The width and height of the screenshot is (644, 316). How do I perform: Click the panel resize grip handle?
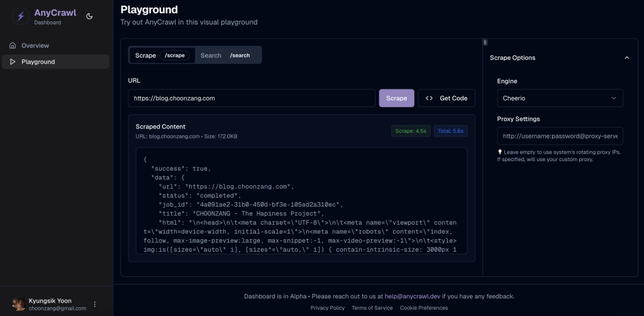pos(485,42)
